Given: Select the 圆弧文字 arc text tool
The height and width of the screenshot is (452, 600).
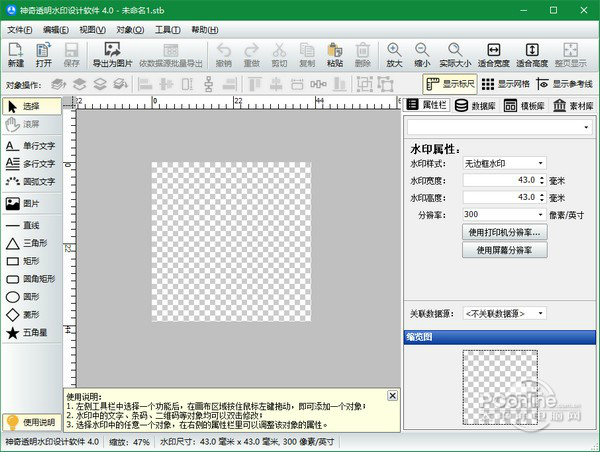Looking at the screenshot, I should point(30,181).
